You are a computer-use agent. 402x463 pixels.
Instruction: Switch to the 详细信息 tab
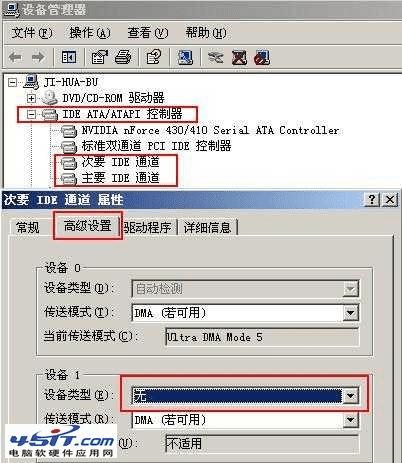[207, 228]
